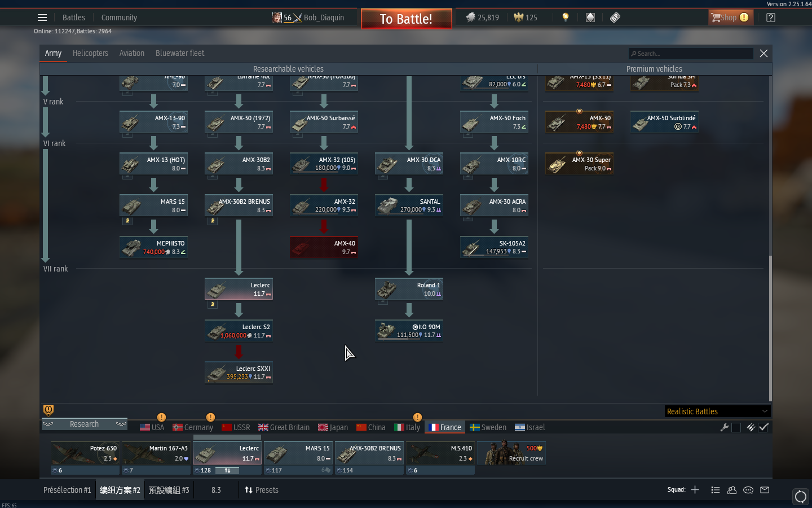Select AMX-30 ACRA in the research tree
Image resolution: width=812 pixels, height=508 pixels.
tap(494, 206)
